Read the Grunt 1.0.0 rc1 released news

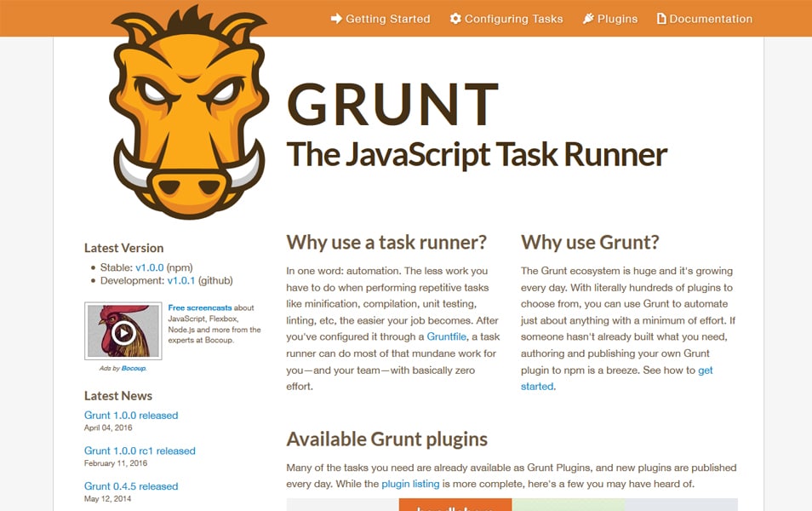pyautogui.click(x=140, y=451)
